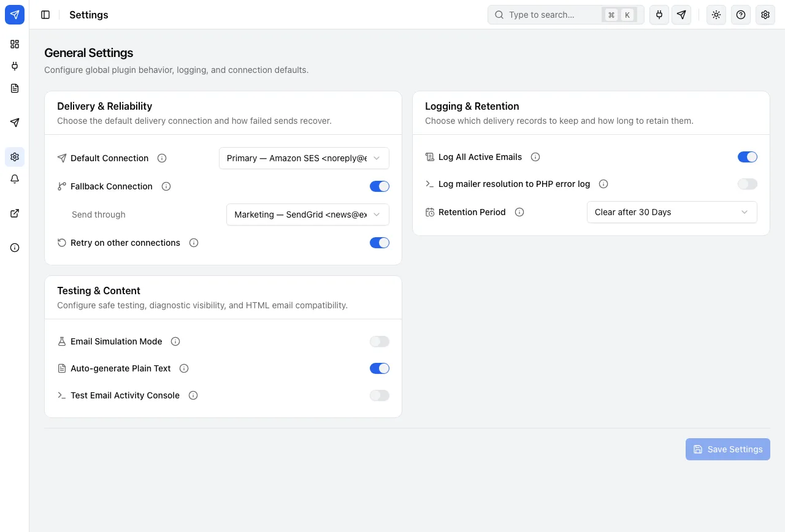Open the connections plug icon in sidebar
The width and height of the screenshot is (785, 532).
coord(15,66)
